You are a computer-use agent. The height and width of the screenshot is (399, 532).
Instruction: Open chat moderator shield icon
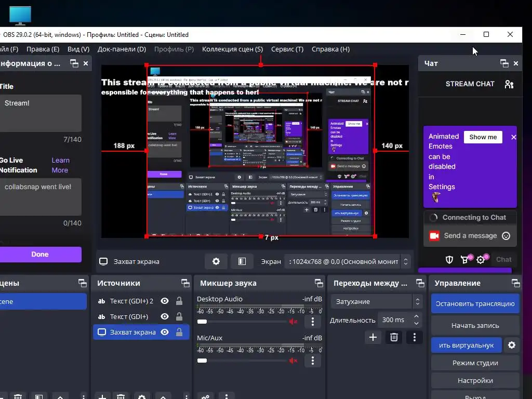pos(449,260)
